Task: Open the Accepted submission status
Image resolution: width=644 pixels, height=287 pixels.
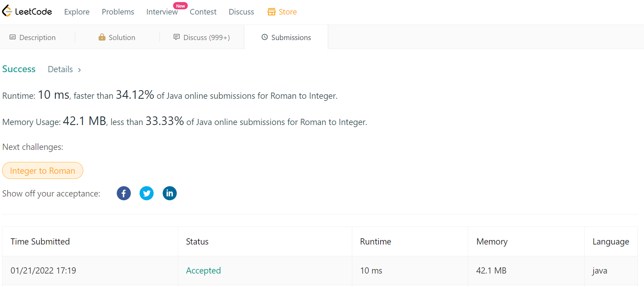Action: point(203,270)
